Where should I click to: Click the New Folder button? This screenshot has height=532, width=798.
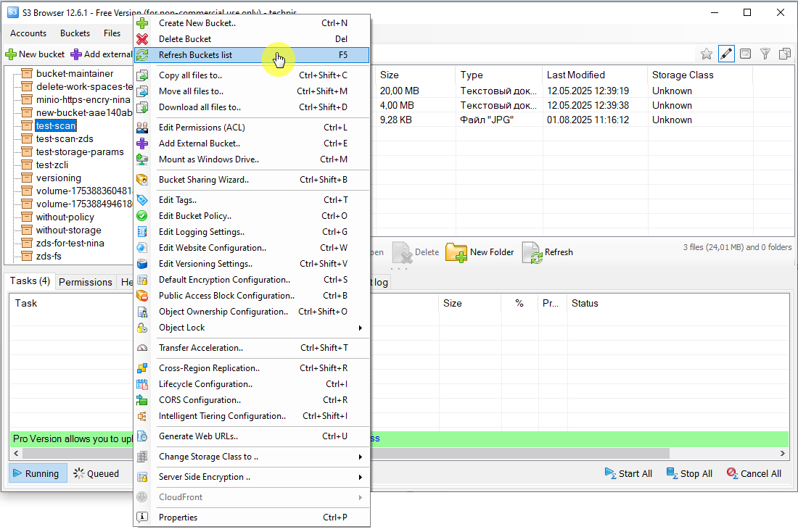[x=480, y=252]
